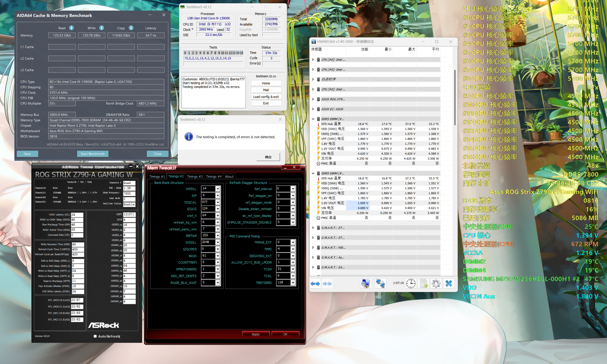Image resolution: width=607 pixels, height=364 pixels.
Task: Click the Mail button in TestMem5
Action: (x=266, y=90)
